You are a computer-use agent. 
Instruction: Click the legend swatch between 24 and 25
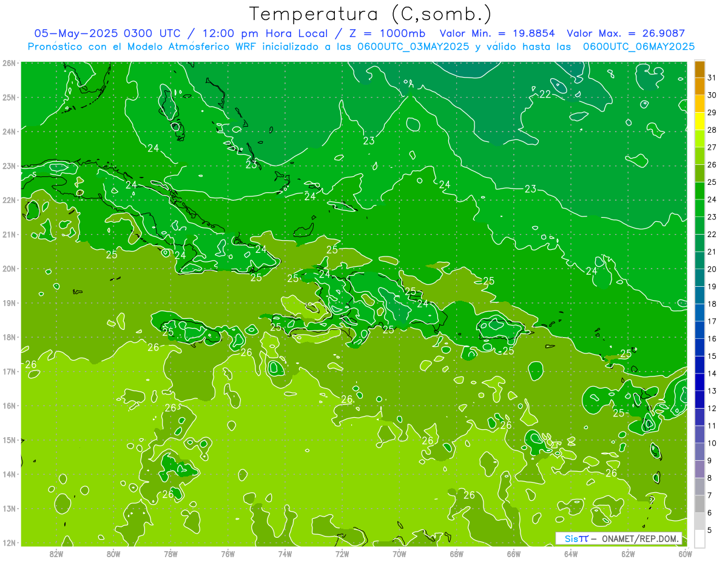click(x=699, y=190)
